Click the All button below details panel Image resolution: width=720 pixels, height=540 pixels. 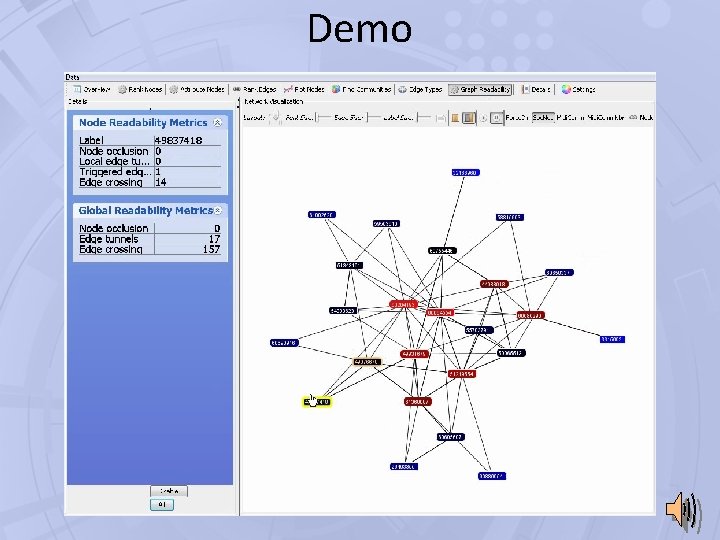[x=162, y=505]
